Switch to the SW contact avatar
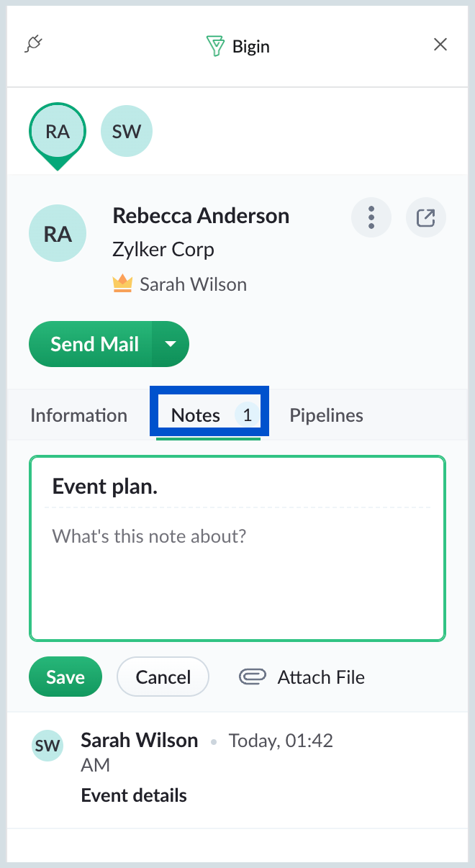Viewport: 475px width, 868px height. pos(127,132)
